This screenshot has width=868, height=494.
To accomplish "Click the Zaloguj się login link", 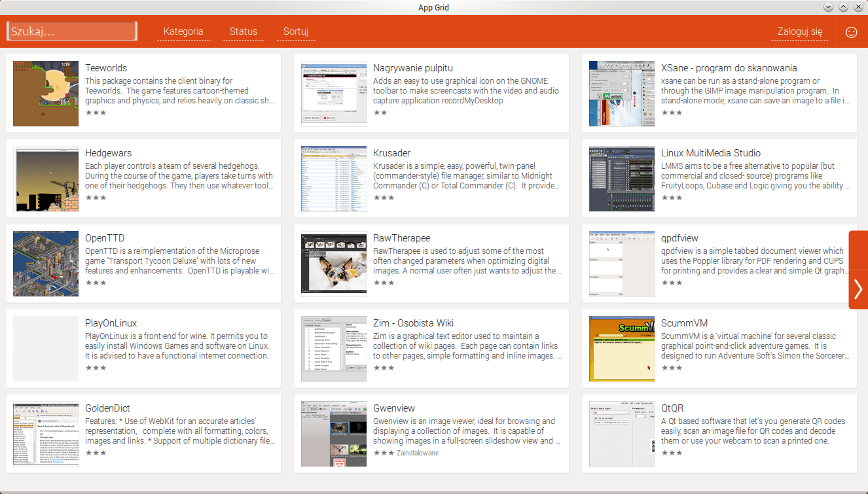I will pyautogui.click(x=799, y=31).
